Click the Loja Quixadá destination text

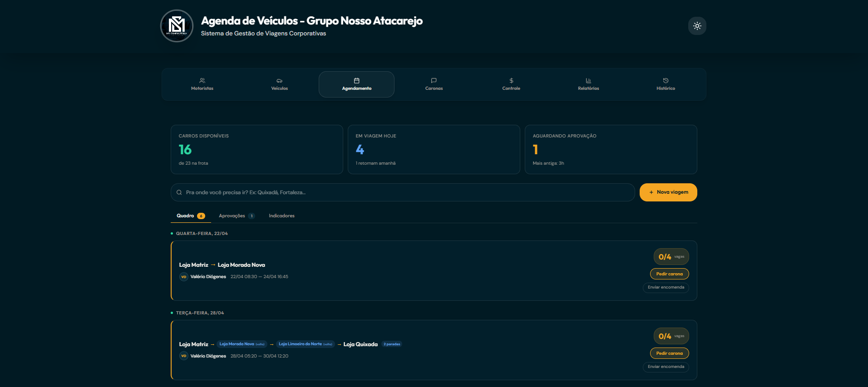360,344
